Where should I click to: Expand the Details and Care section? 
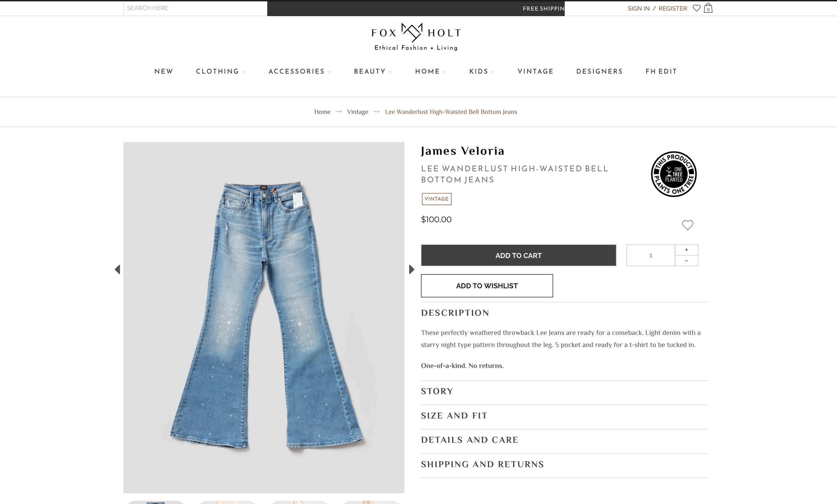point(564,440)
